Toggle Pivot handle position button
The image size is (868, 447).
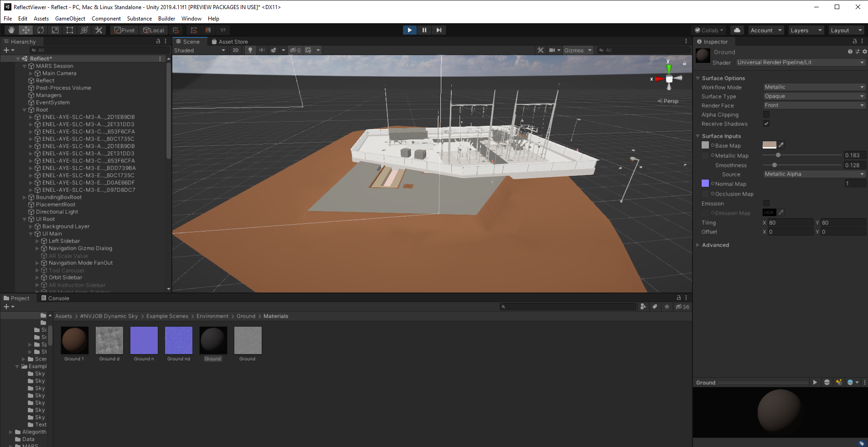coord(124,30)
